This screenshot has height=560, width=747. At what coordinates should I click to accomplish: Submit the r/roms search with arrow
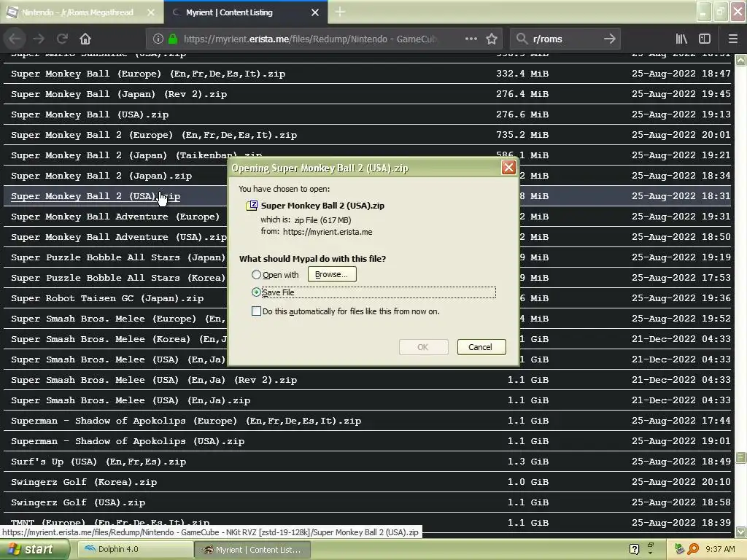pyautogui.click(x=609, y=39)
